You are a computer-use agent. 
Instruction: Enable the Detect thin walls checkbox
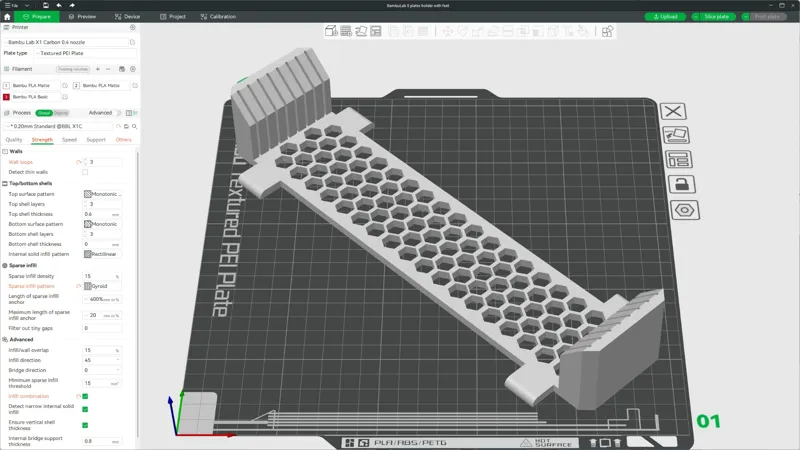pyautogui.click(x=85, y=172)
